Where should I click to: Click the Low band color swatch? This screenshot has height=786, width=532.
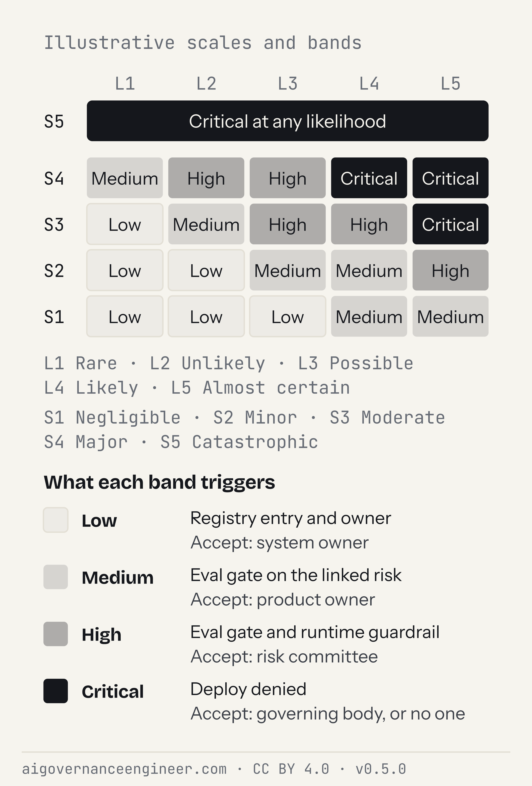click(x=56, y=520)
